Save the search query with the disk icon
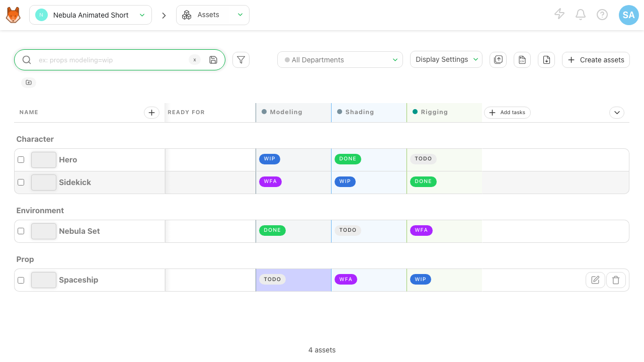This screenshot has width=644, height=362. click(213, 60)
